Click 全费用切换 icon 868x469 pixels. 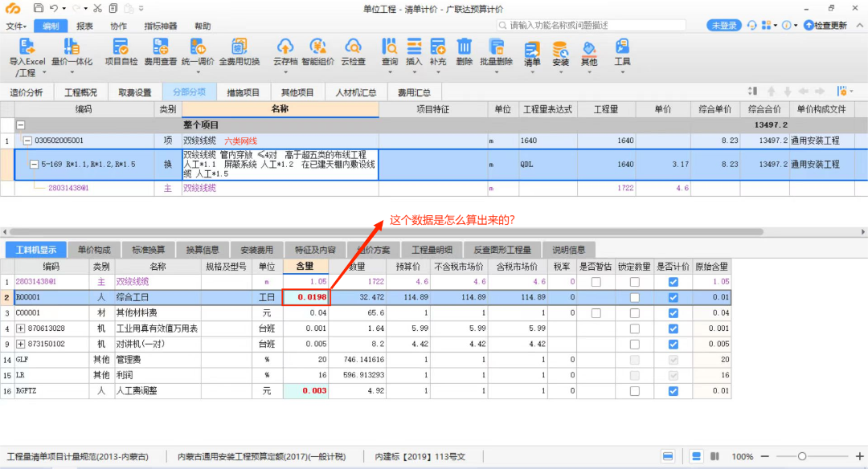(x=240, y=46)
